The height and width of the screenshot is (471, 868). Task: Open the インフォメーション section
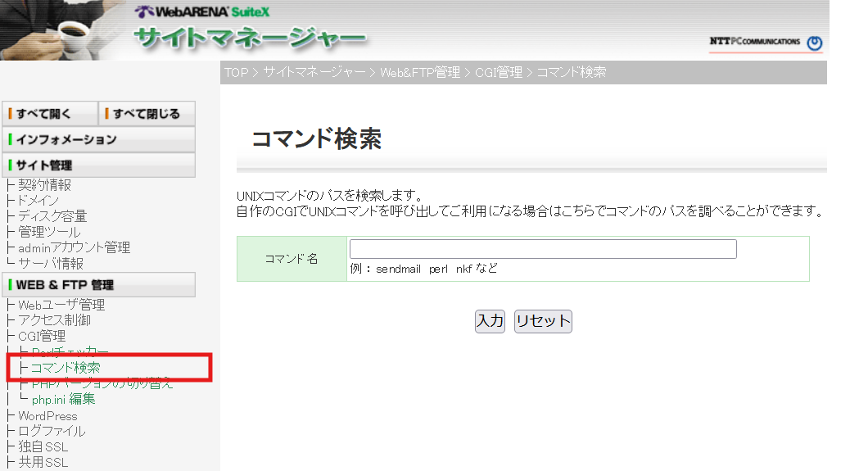[98, 139]
